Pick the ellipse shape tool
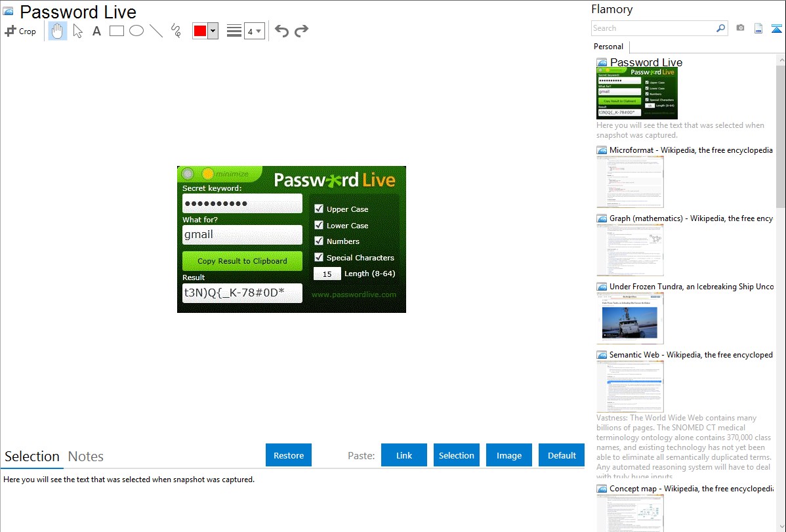Screen dimensions: 786x532 136,31
